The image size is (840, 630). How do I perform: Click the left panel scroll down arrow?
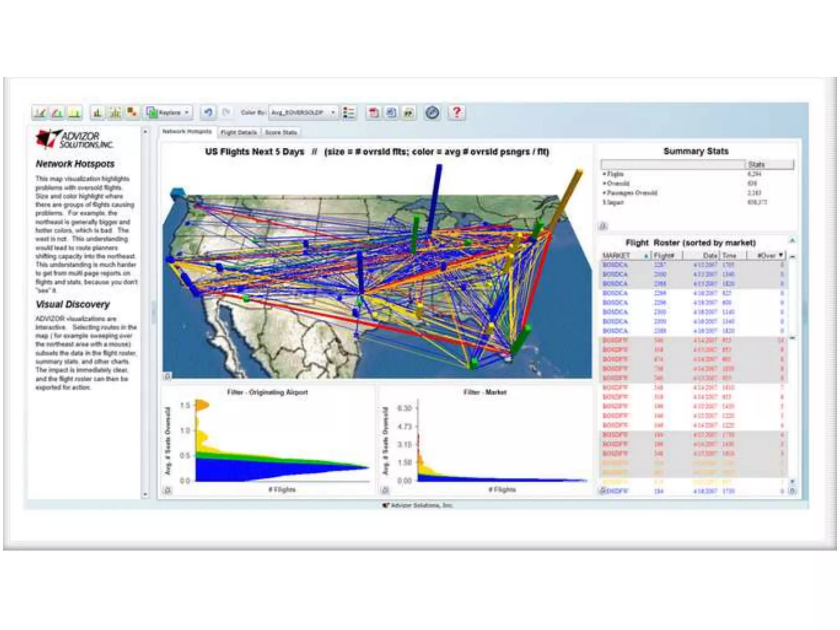pos(145,494)
